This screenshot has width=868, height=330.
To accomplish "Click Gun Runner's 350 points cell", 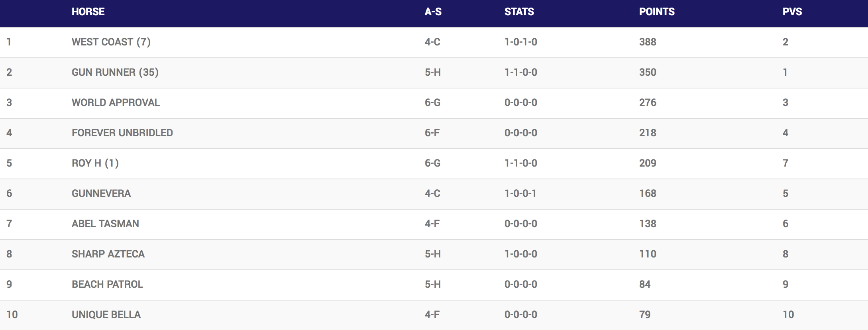I will [x=648, y=73].
